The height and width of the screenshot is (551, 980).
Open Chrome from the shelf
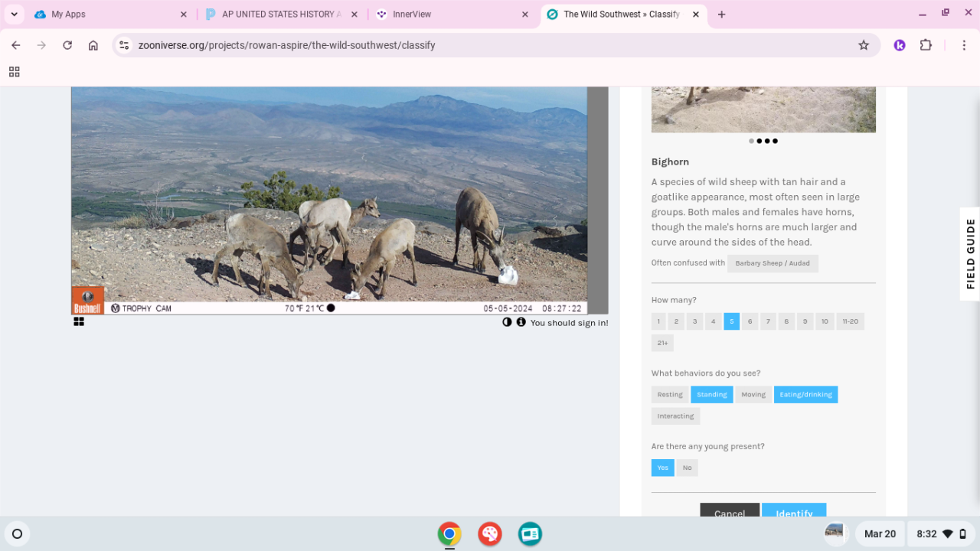tap(449, 533)
